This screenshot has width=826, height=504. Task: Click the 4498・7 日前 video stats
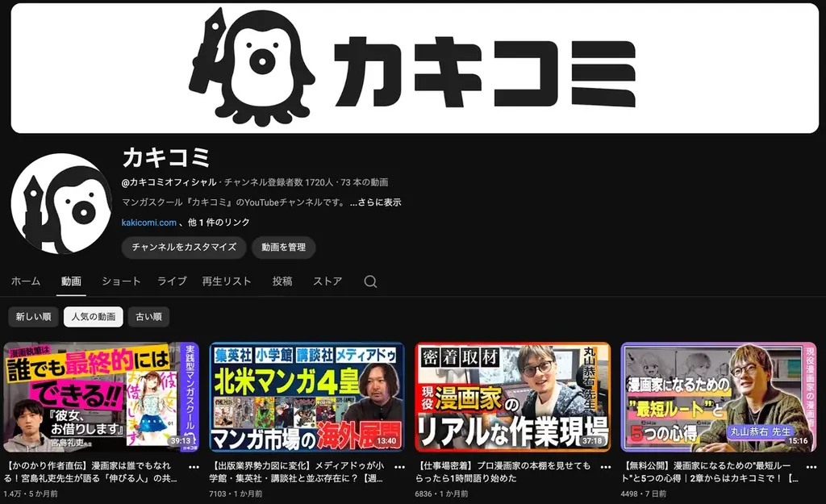644,494
